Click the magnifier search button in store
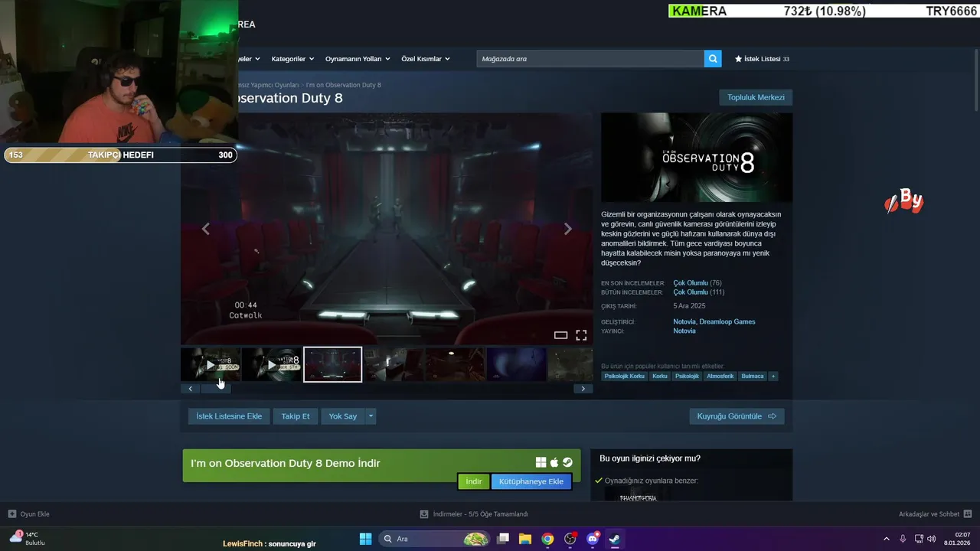The height and width of the screenshot is (551, 980). click(x=713, y=59)
